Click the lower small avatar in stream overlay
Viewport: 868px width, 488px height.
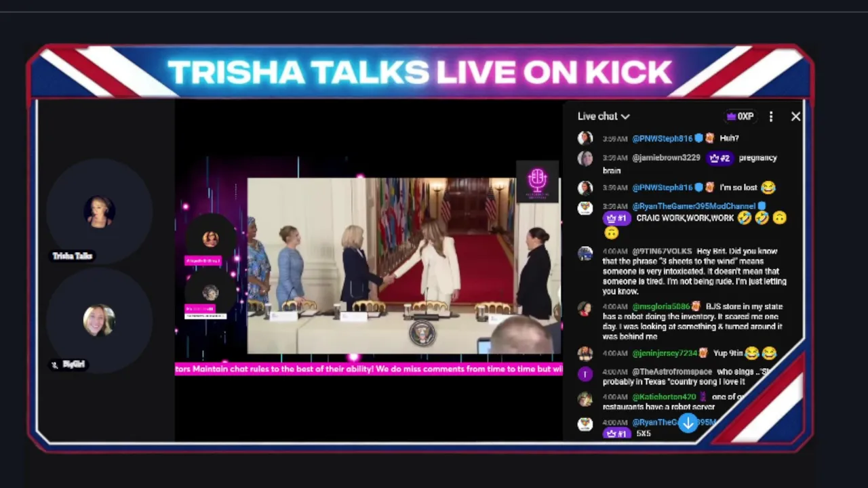tap(210, 293)
